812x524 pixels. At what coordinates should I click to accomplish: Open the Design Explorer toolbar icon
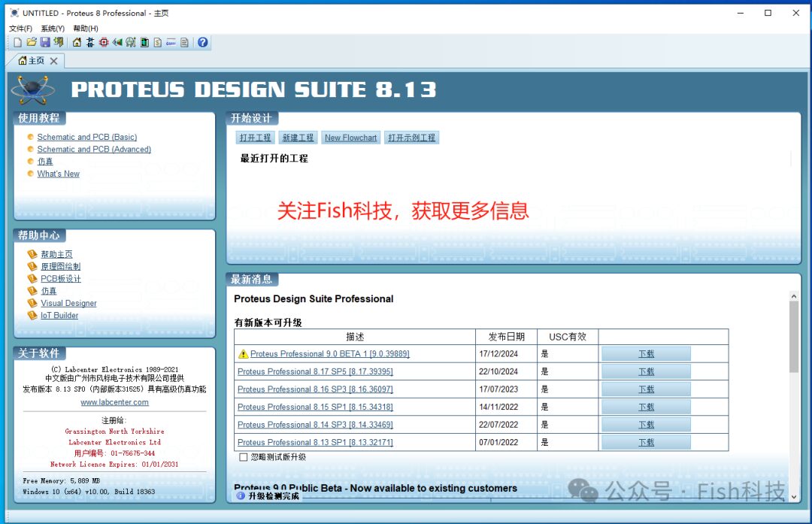[x=144, y=42]
